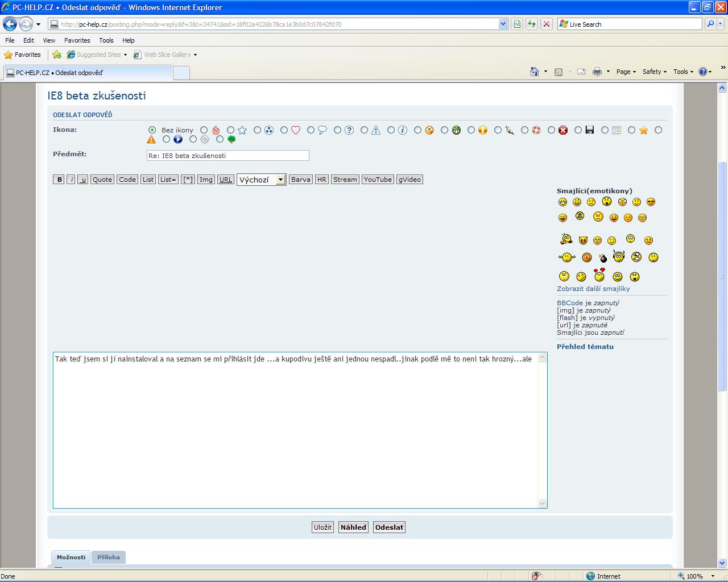The image size is (728, 582).
Task: Select the 'Bez ikony' radio button
Action: click(x=152, y=130)
